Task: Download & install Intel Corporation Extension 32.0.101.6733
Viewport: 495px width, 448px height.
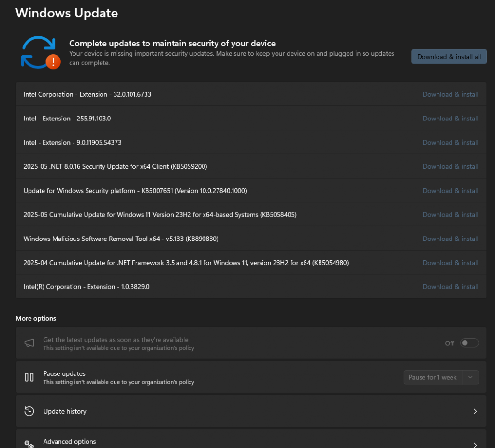Action: [450, 94]
